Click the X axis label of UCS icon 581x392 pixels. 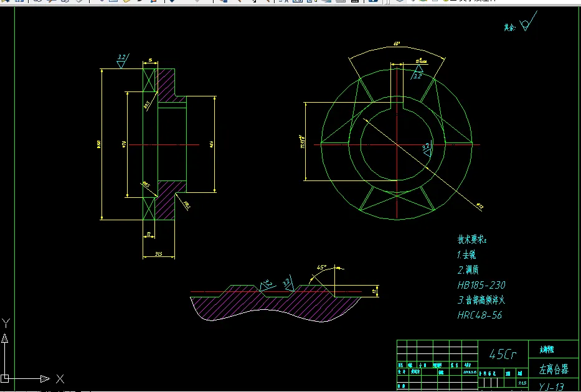[x=60, y=379]
